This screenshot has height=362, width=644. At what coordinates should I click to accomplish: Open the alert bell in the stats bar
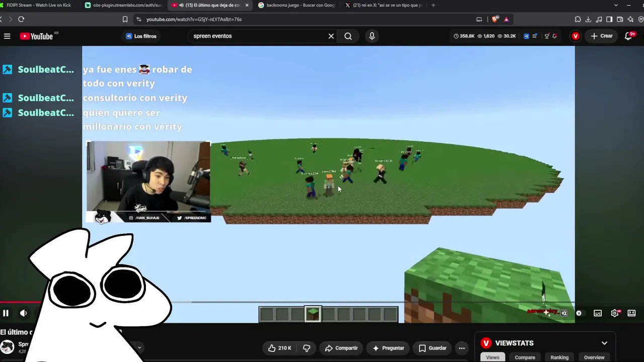(554, 36)
